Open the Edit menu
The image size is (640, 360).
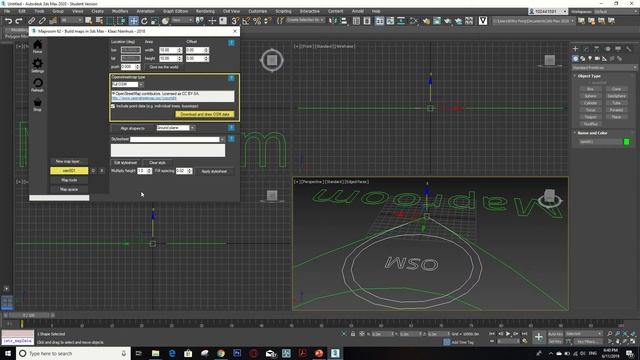point(22,11)
